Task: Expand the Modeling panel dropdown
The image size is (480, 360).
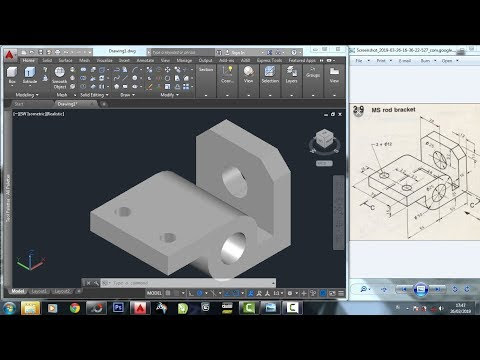Action: [x=27, y=95]
